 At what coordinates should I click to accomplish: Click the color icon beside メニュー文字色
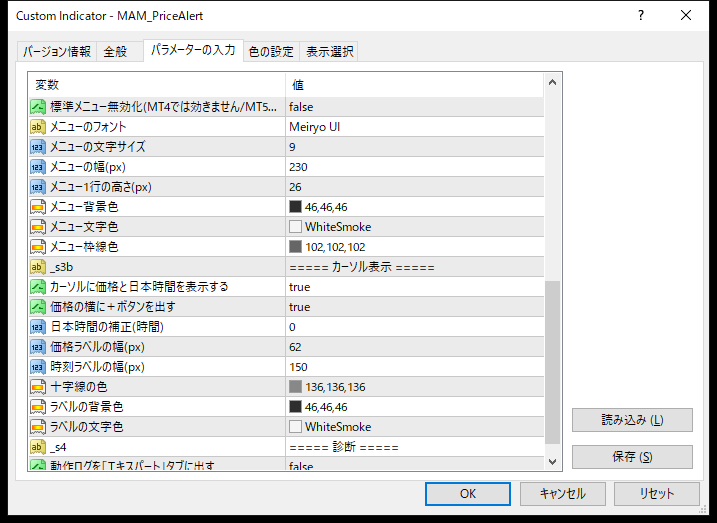tap(38, 227)
